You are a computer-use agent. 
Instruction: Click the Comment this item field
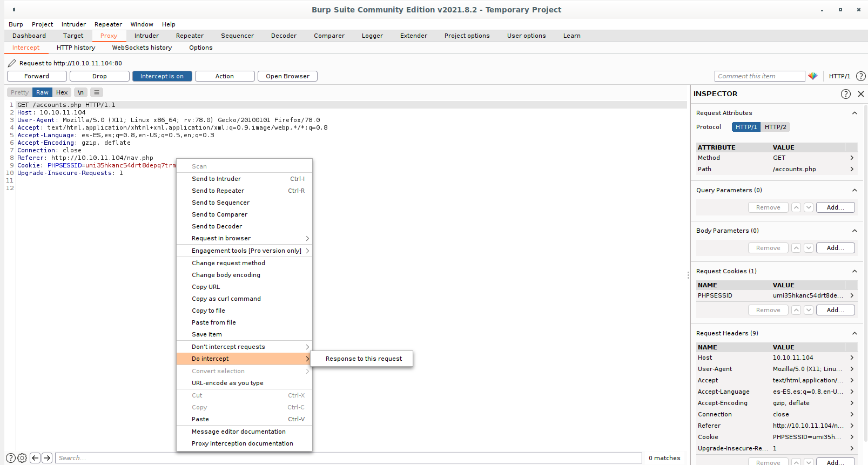point(759,76)
